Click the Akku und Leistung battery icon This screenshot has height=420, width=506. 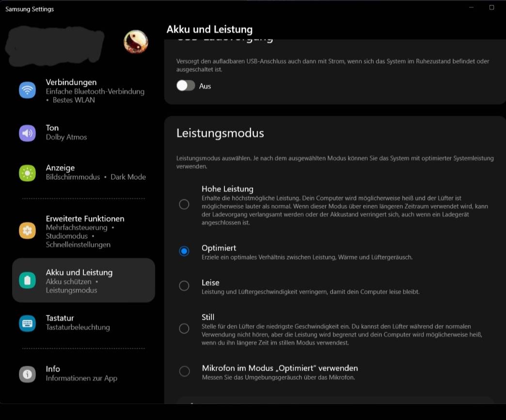click(27, 280)
